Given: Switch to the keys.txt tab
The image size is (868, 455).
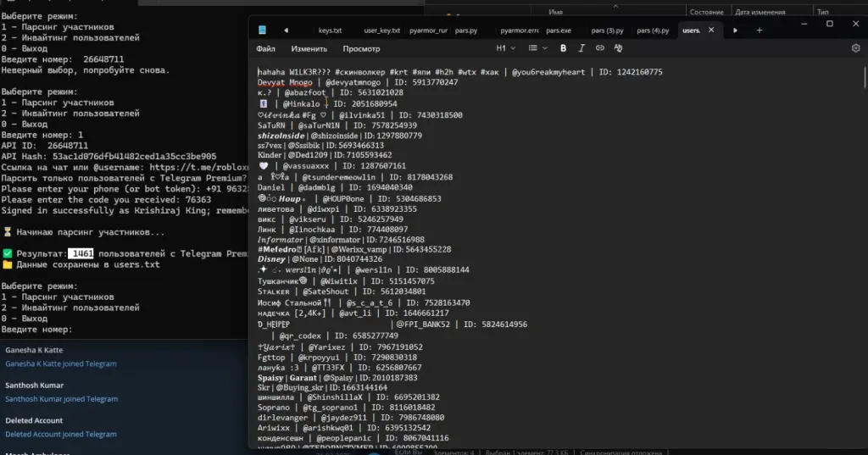Looking at the screenshot, I should [330, 31].
